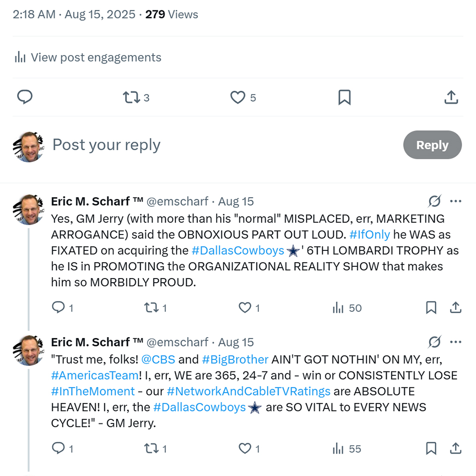476x476 pixels.
Task: Share the first reply
Action: 455,308
